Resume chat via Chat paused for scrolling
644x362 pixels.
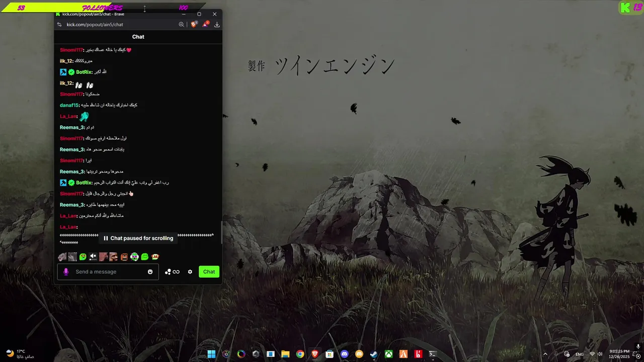138,238
